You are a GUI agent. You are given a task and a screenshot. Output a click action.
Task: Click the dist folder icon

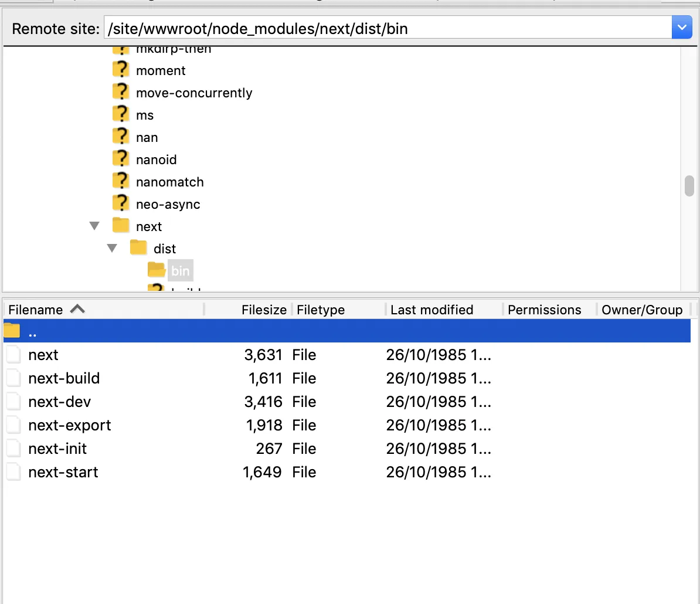[138, 247]
